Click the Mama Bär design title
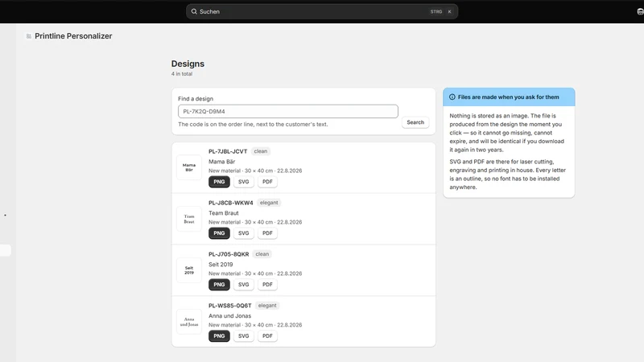Viewport: 644px width, 362px height. pyautogui.click(x=222, y=162)
